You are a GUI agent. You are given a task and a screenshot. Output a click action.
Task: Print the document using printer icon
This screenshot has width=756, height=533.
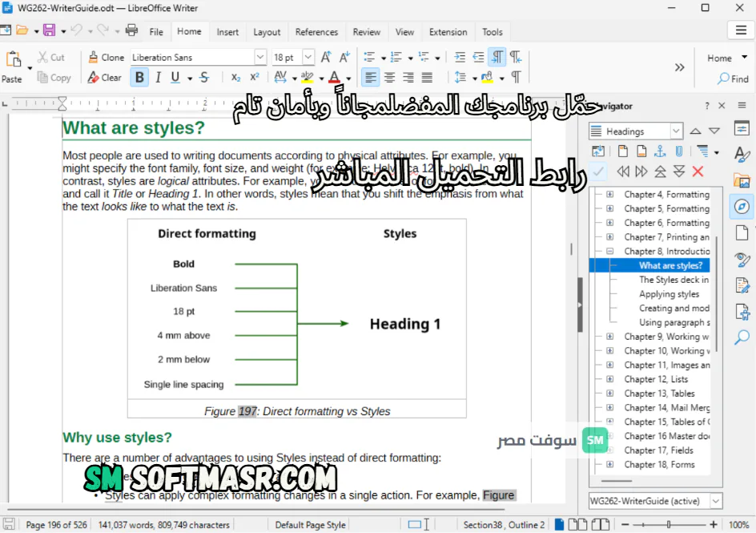tap(131, 30)
